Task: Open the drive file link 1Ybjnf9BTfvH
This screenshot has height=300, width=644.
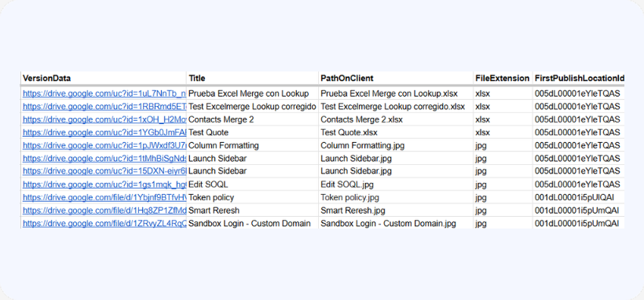Action: tap(104, 198)
